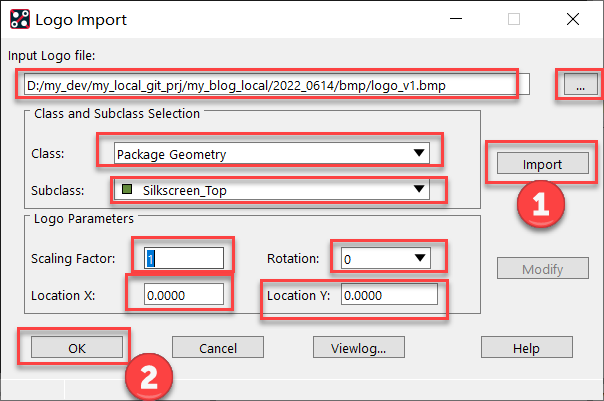The image size is (604, 401).
Task: Close the Logo Import dialog window
Action: 572,19
